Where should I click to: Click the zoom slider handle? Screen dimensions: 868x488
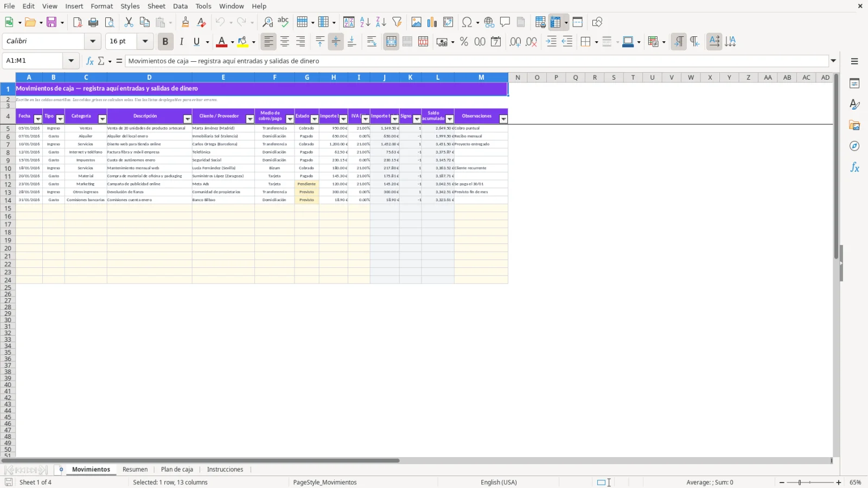click(800, 482)
